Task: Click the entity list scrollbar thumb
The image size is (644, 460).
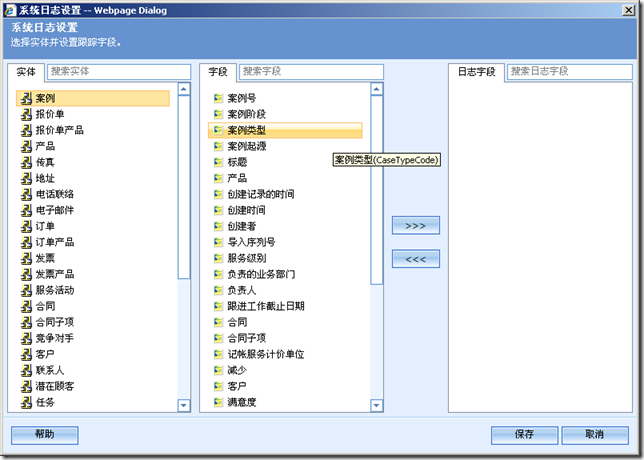Action: click(184, 187)
